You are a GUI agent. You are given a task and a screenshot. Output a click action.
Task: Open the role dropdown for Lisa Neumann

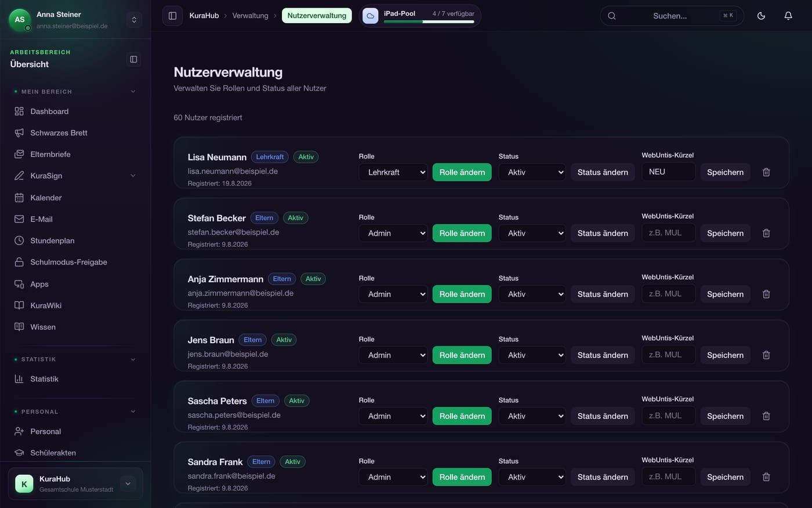[x=393, y=172]
